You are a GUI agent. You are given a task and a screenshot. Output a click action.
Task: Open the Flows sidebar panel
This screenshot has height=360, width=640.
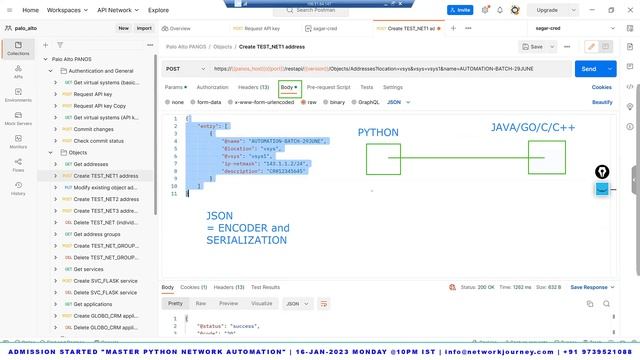click(18, 165)
